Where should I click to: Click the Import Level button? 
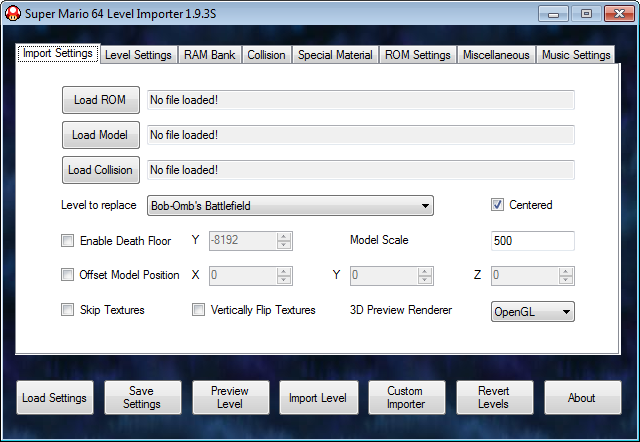pyautogui.click(x=318, y=398)
